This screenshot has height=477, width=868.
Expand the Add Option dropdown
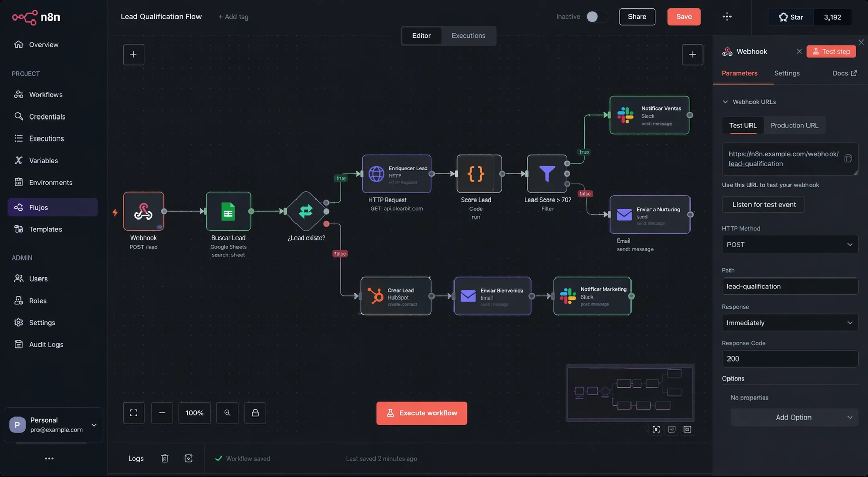794,418
